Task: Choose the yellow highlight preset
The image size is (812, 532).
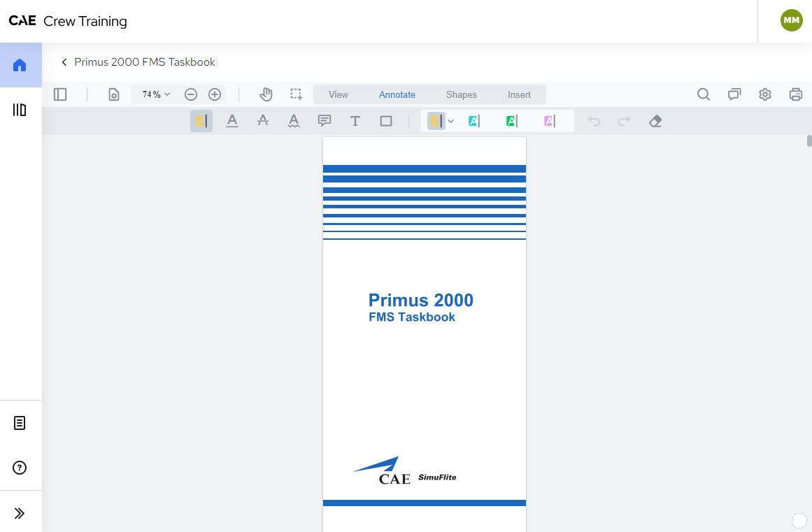Action: tap(436, 121)
